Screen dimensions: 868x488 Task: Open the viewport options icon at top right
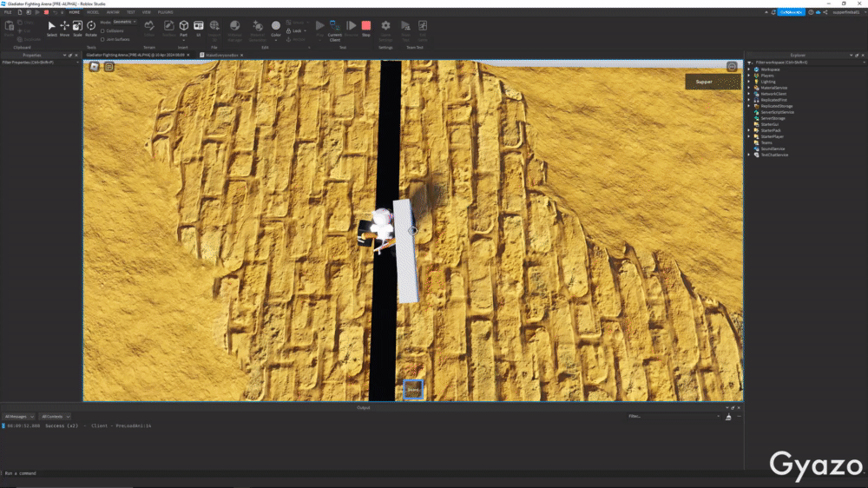point(732,67)
